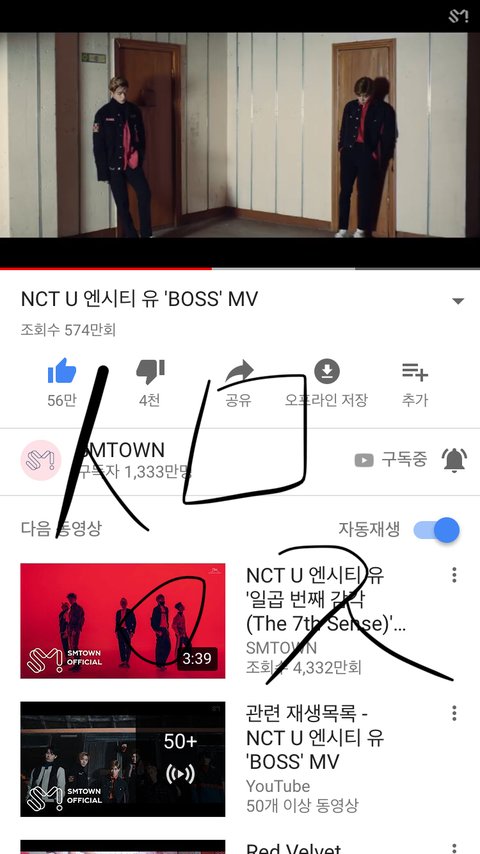Tap the offline save download icon

tap(327, 371)
